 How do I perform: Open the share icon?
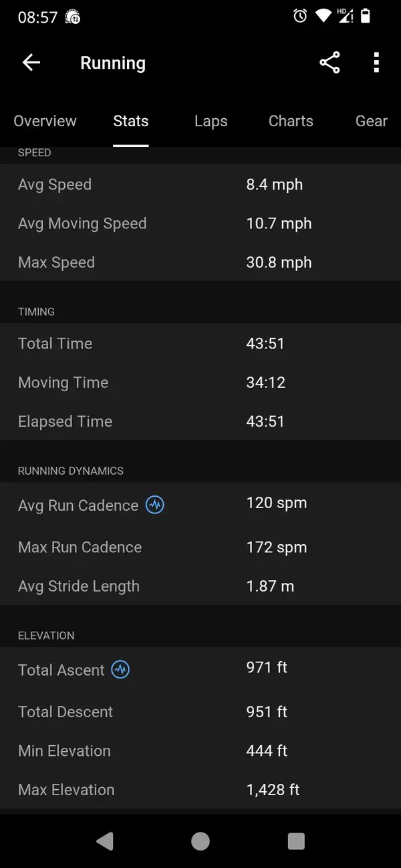[329, 63]
